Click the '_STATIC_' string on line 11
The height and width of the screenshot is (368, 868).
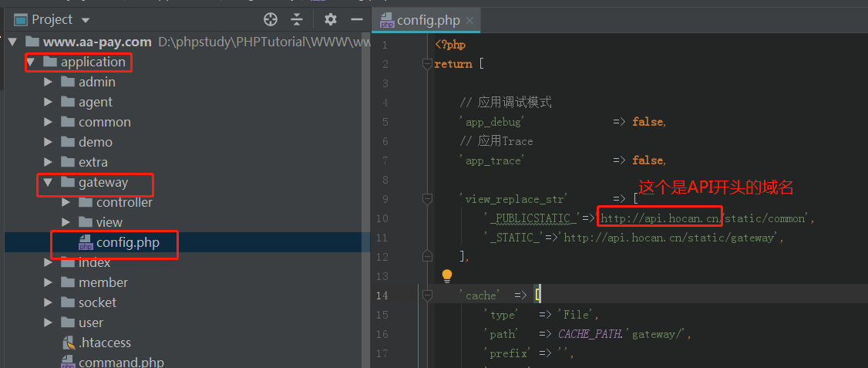click(x=515, y=238)
